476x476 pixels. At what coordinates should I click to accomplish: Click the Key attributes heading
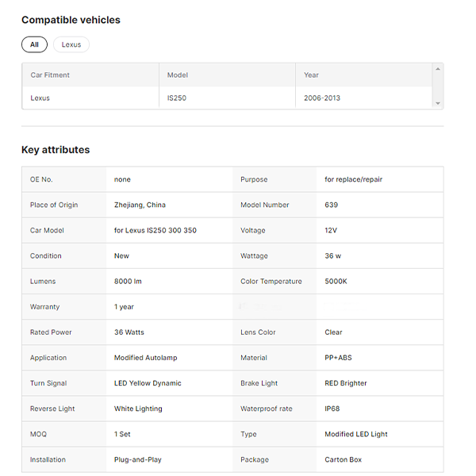[56, 150]
